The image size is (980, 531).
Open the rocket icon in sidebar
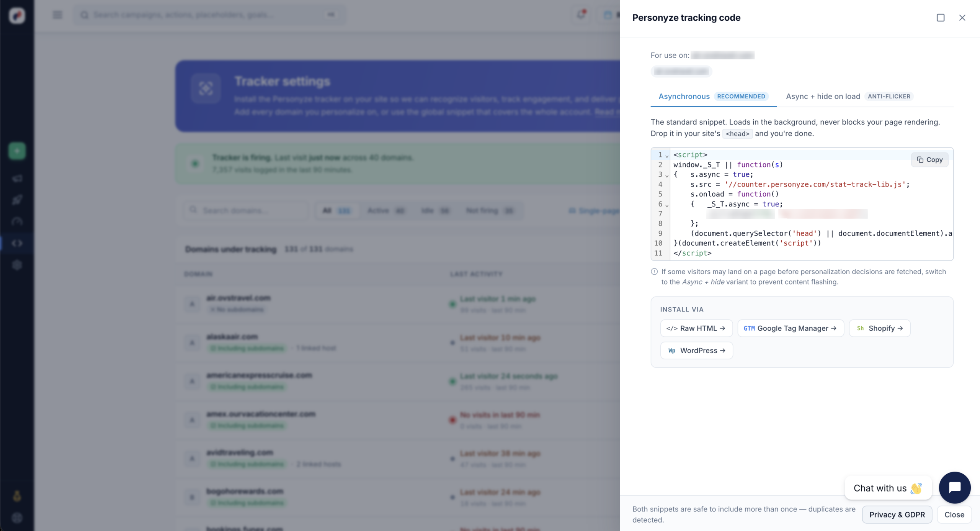click(x=17, y=200)
